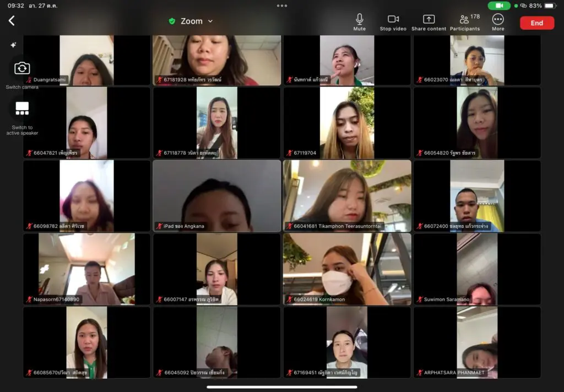Select the 66023070 participant video tile

(477, 60)
